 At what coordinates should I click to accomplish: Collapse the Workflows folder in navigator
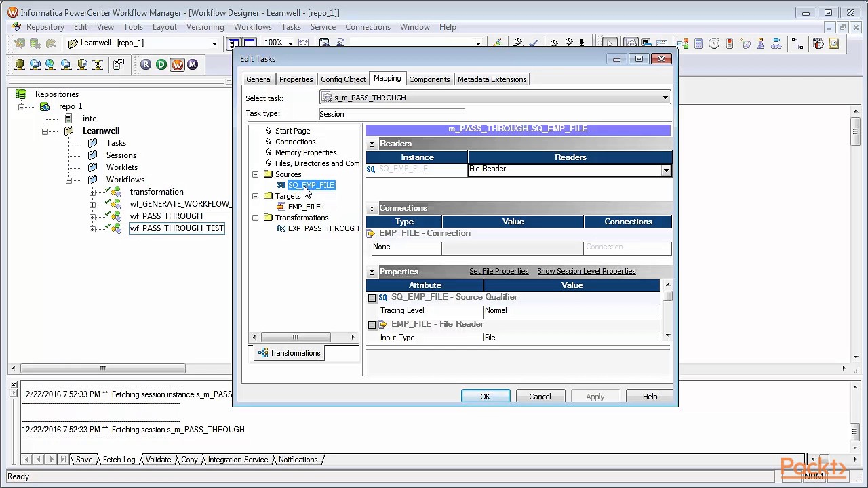tap(68, 180)
